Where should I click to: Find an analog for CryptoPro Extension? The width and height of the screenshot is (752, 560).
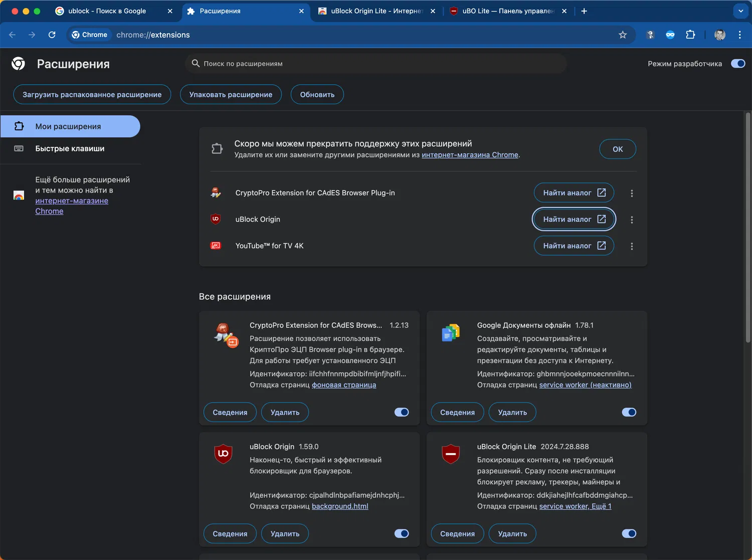tap(574, 193)
